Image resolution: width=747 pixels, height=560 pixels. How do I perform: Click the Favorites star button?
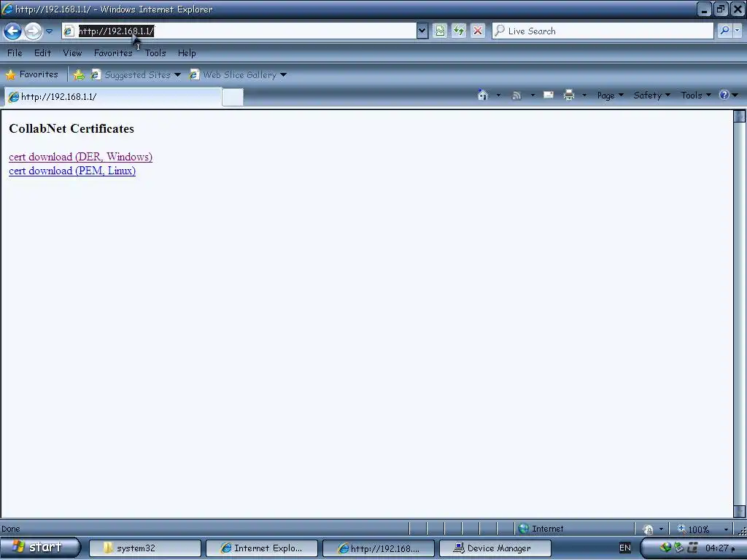pos(31,74)
